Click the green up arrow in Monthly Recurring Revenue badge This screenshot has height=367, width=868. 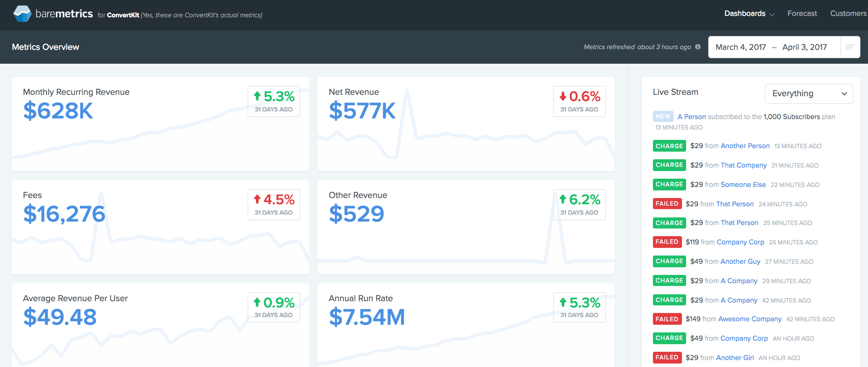click(257, 96)
